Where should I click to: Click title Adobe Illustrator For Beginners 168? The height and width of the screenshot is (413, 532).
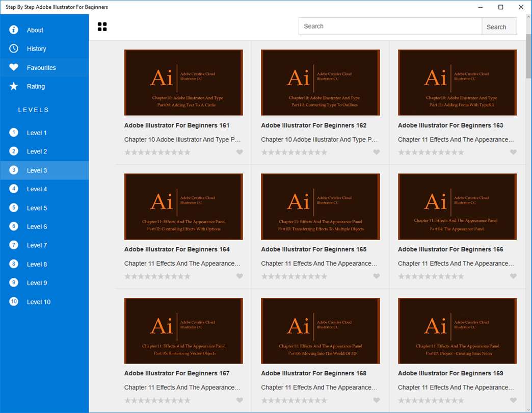point(313,373)
